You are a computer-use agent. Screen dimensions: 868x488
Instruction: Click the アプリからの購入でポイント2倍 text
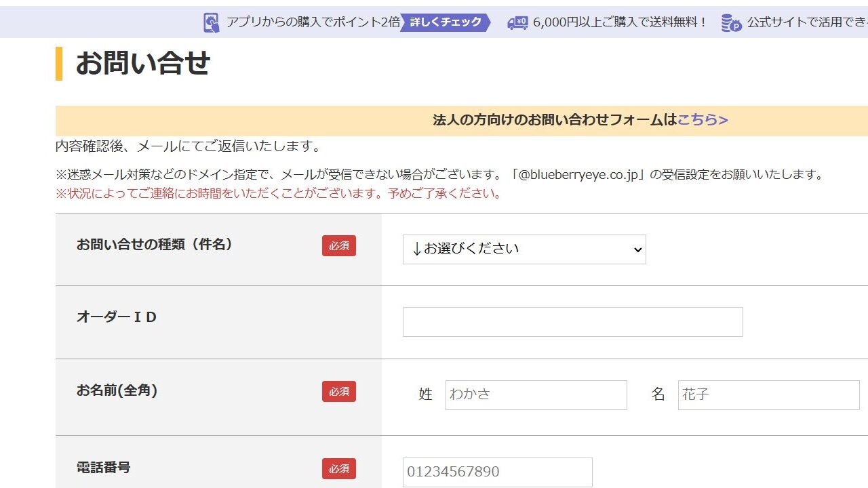click(313, 22)
